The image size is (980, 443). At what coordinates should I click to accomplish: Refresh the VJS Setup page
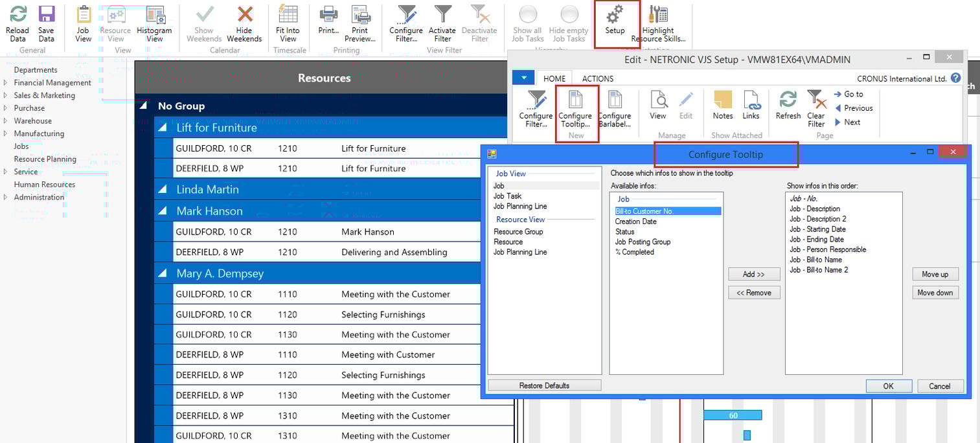[x=788, y=107]
